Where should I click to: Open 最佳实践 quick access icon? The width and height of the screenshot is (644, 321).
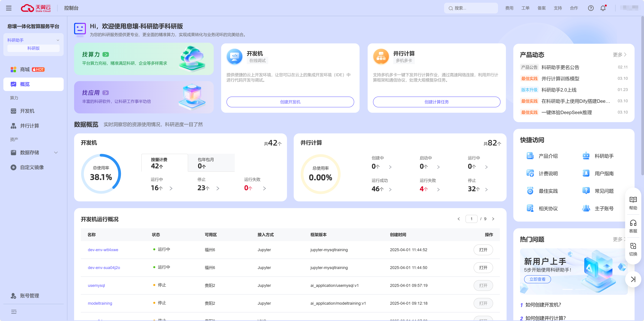(x=530, y=191)
